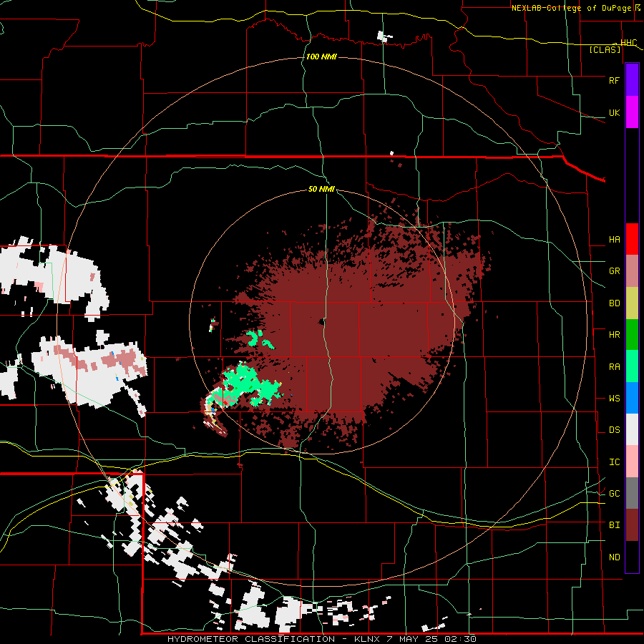Click the 02:30 timestamp

point(460,639)
